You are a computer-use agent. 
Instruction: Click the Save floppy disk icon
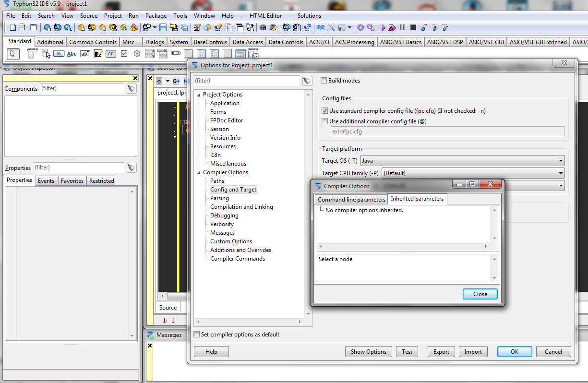tap(163, 28)
